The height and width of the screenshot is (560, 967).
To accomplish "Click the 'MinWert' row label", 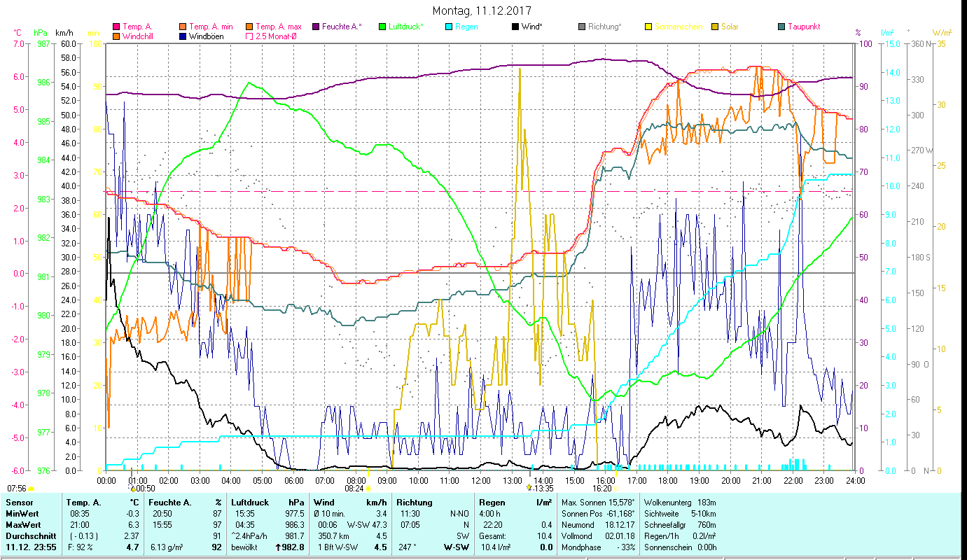I will coord(21,514).
